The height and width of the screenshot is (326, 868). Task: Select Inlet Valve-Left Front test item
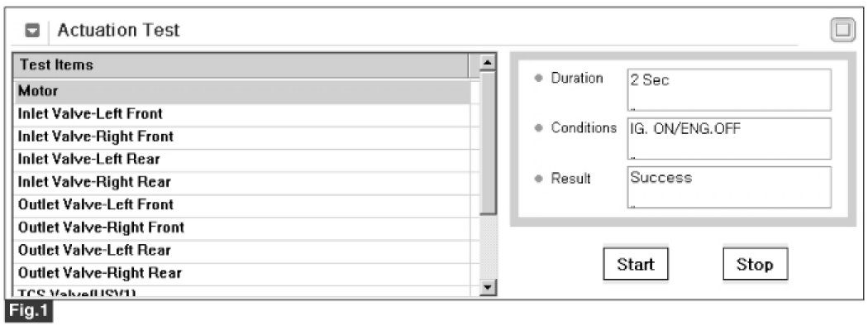coord(242,115)
